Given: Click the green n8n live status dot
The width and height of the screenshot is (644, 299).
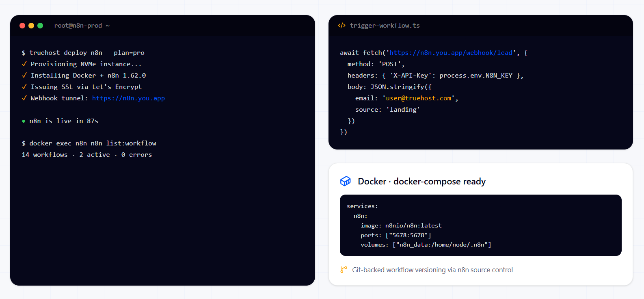Looking at the screenshot, I should pyautogui.click(x=24, y=121).
